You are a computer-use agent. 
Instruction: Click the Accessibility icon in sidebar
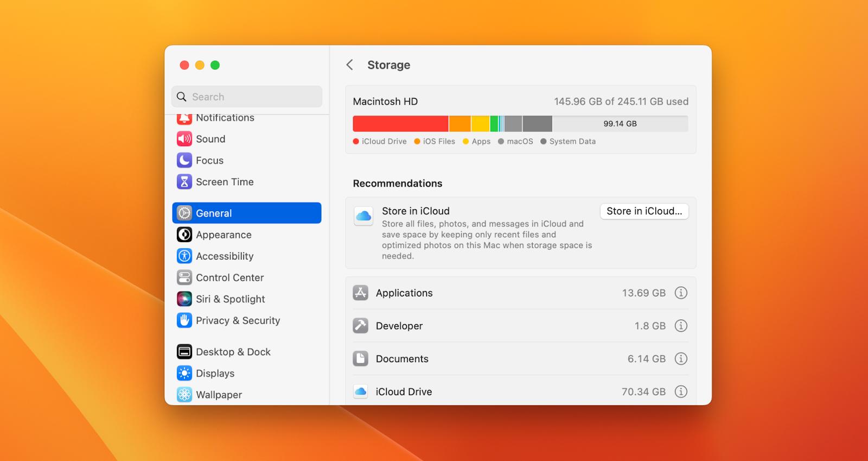[184, 256]
